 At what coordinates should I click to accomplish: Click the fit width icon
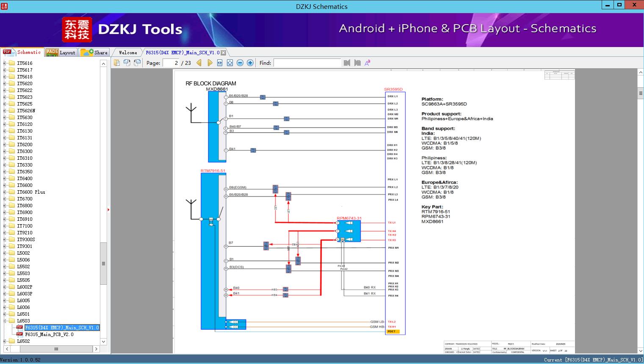point(220,63)
